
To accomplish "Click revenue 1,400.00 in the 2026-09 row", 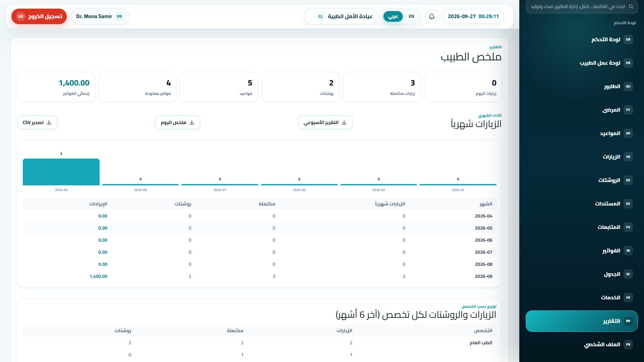I will click(98, 277).
